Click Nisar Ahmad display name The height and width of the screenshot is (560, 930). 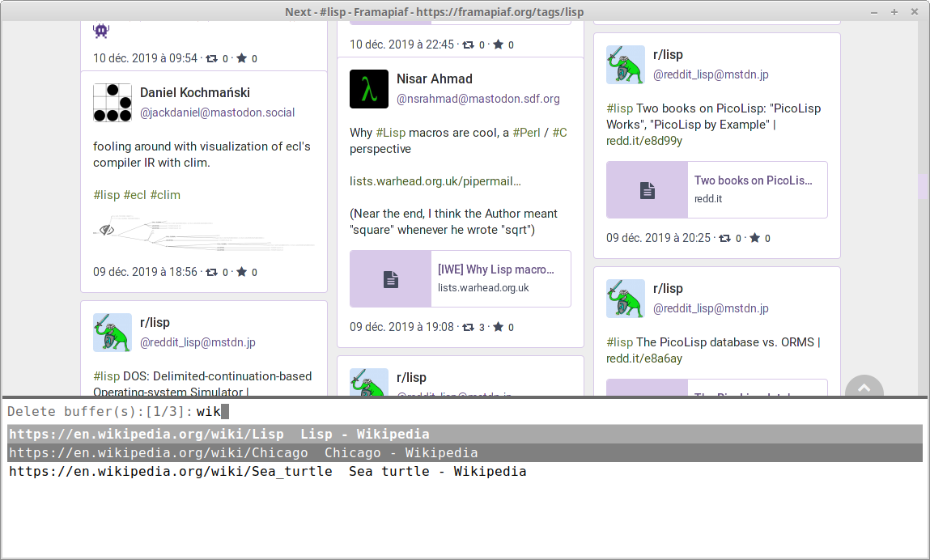435,78
